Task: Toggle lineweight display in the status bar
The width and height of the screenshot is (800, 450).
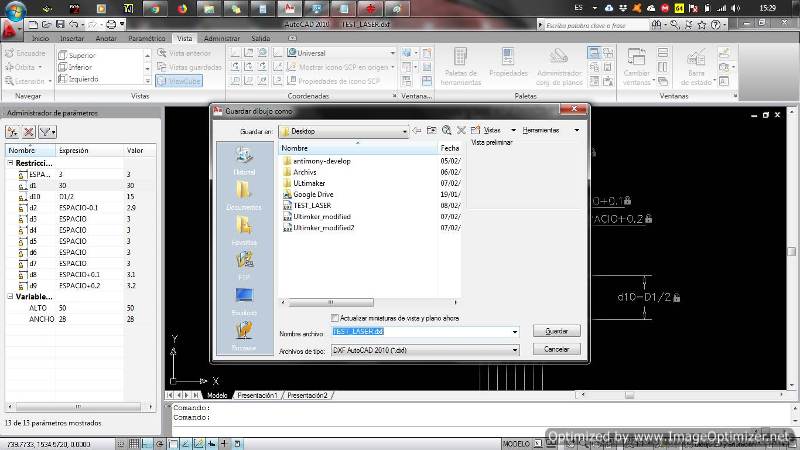Action: [224, 444]
